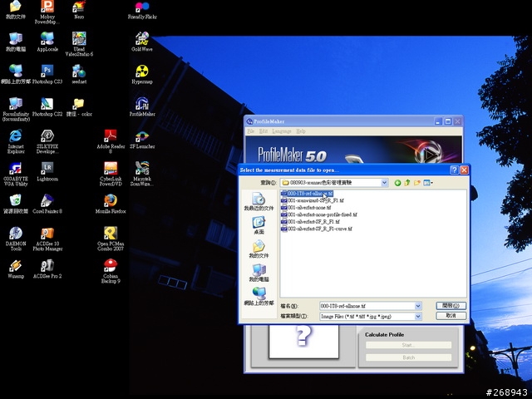The height and width of the screenshot is (399, 532).
Task: Launch Lightroom from the desktop
Action: coord(47,171)
